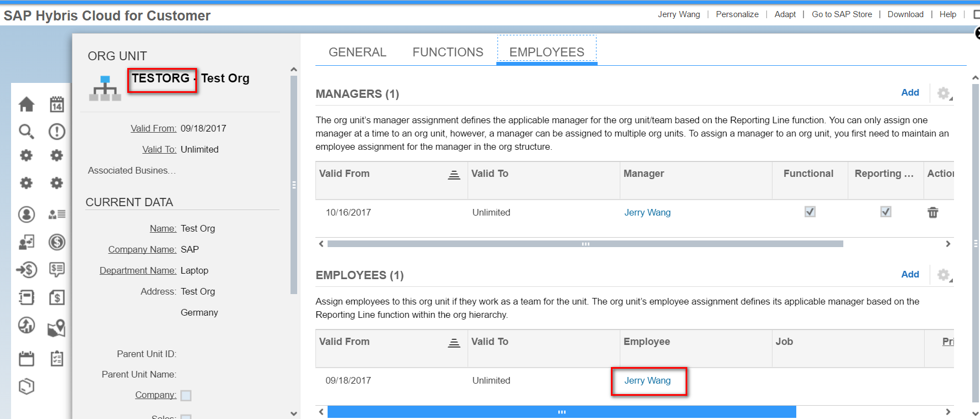Open the map pin icon in the sidebar
Screen dimensions: 980x419
tap(56, 328)
